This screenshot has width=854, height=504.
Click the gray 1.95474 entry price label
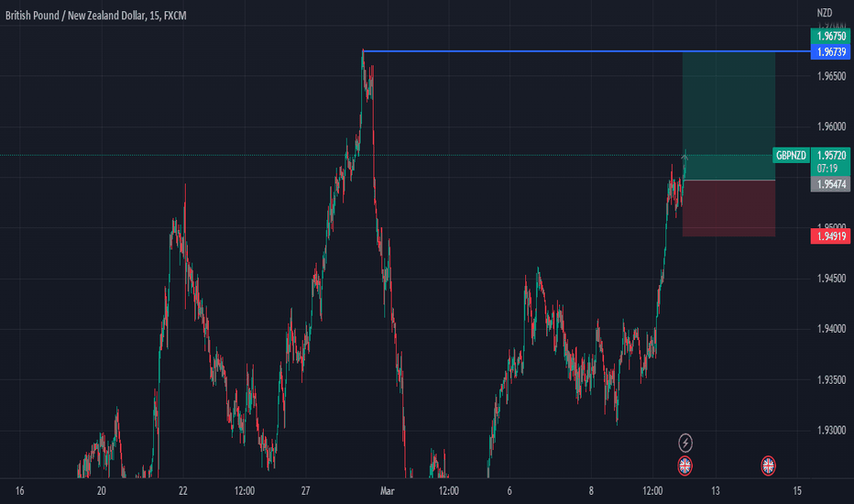tap(831, 184)
